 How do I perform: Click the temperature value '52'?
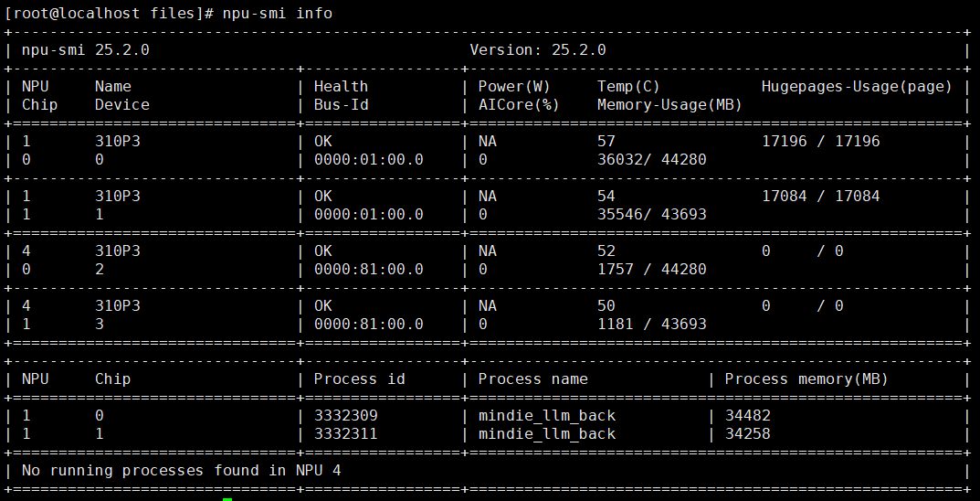pos(606,250)
